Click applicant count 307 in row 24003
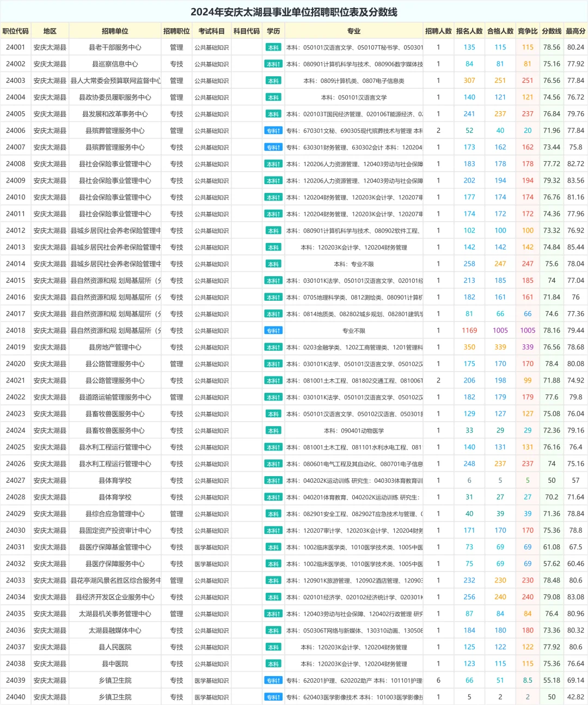The image size is (588, 705). tap(469, 81)
